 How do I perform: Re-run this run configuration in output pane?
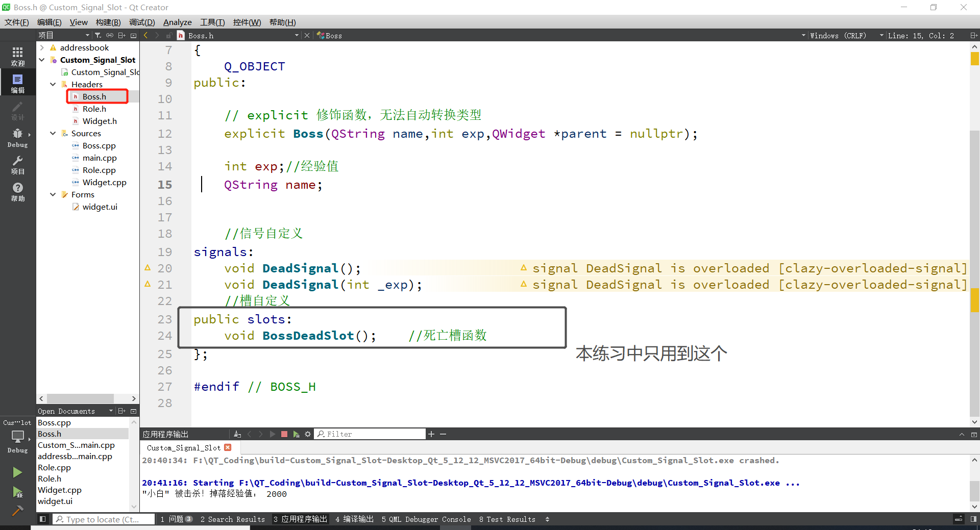[x=272, y=434]
